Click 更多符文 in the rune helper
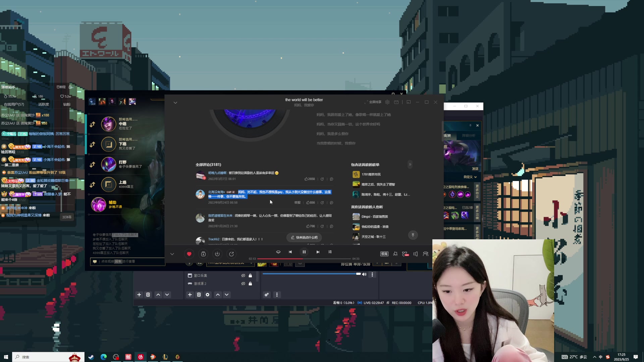The image size is (644, 362). 477,191
